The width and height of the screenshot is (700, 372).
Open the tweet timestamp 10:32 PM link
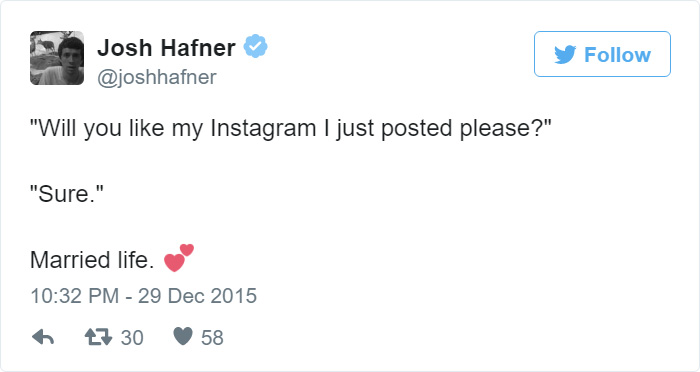[75, 296]
